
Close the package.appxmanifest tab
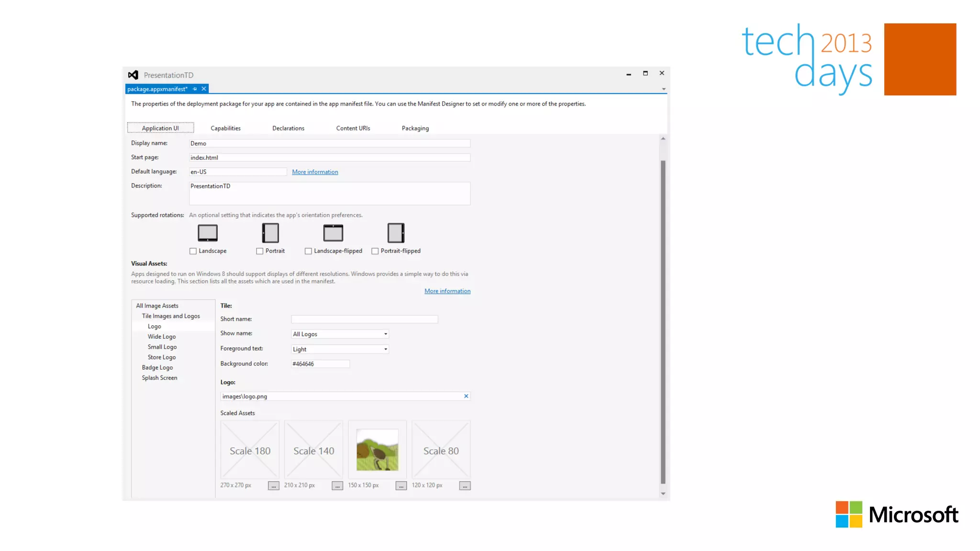pyautogui.click(x=204, y=89)
